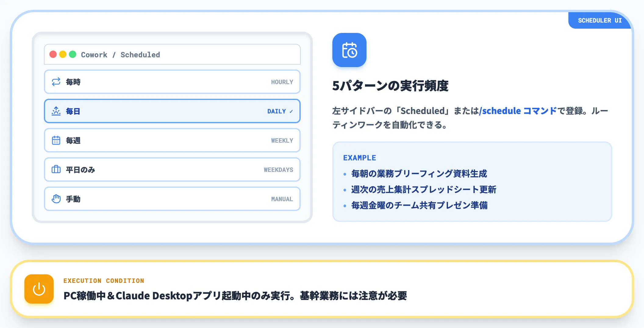Click the EXAMPLE label
This screenshot has height=328, width=644.
(360, 158)
